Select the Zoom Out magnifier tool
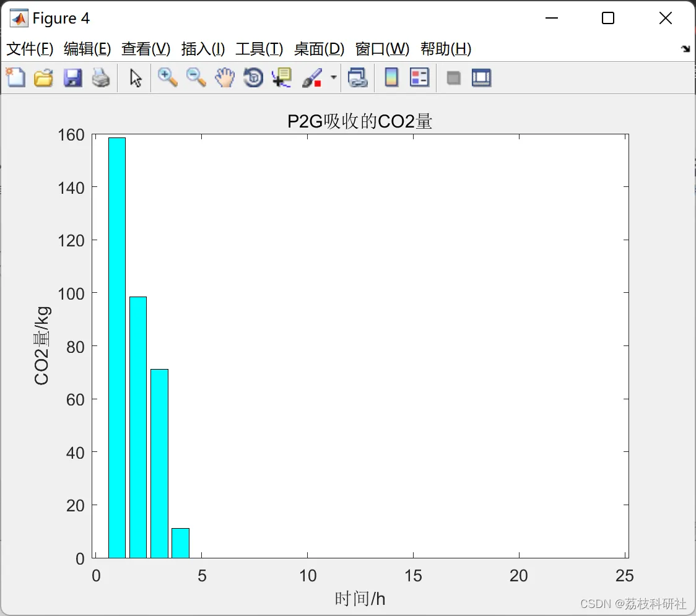Screen dimensions: 696x616 (x=196, y=77)
